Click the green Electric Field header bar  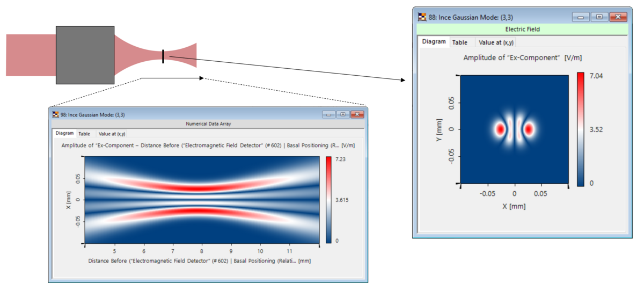coord(522,29)
